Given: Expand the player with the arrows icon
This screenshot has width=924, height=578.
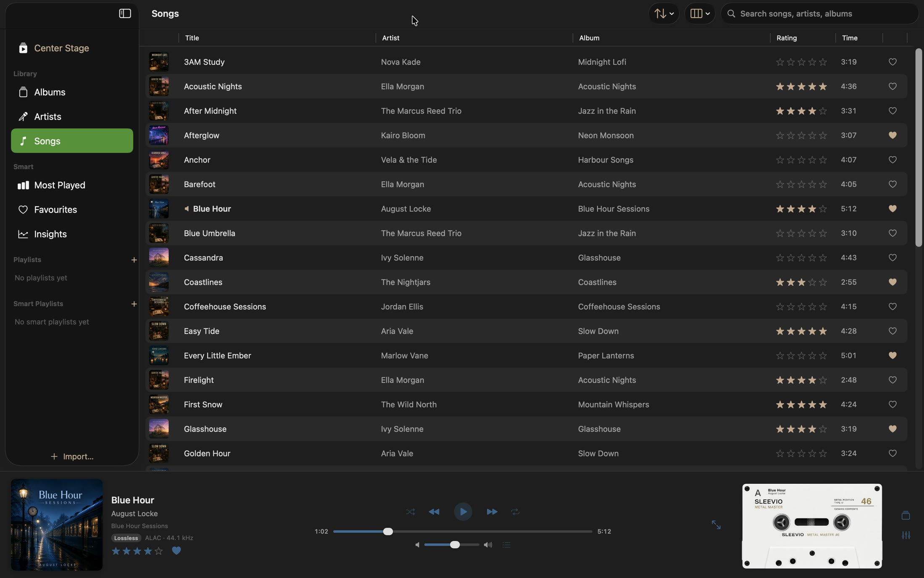Looking at the screenshot, I should 716,525.
